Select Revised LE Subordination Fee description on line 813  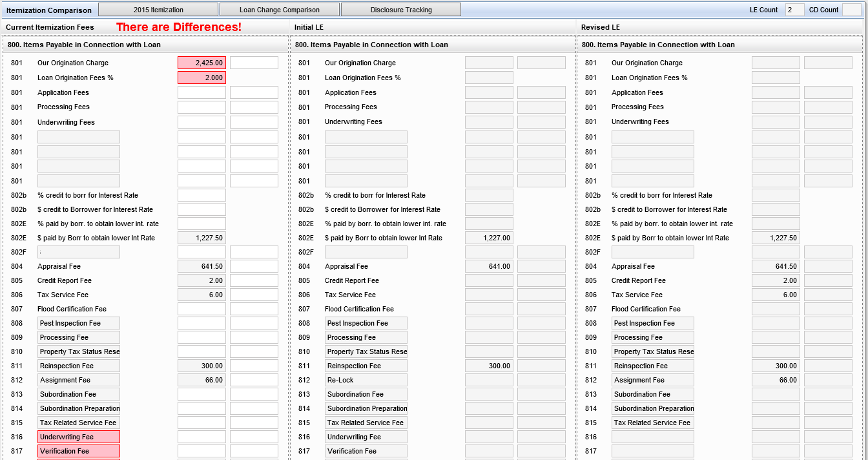[653, 394]
